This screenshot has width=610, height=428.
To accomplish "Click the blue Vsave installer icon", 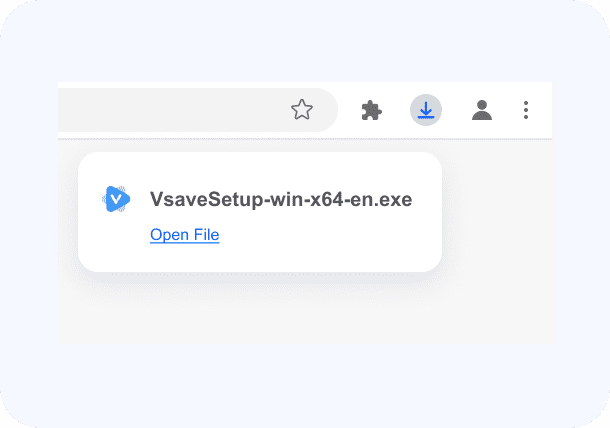I will [116, 199].
